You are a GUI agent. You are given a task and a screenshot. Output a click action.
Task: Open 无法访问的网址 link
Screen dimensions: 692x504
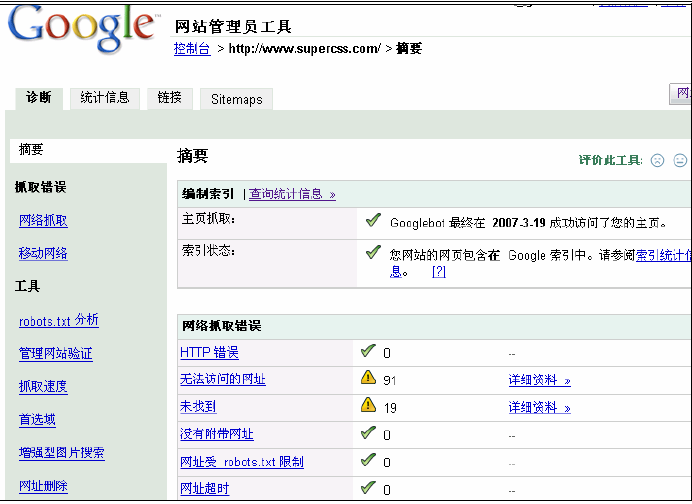click(x=223, y=379)
